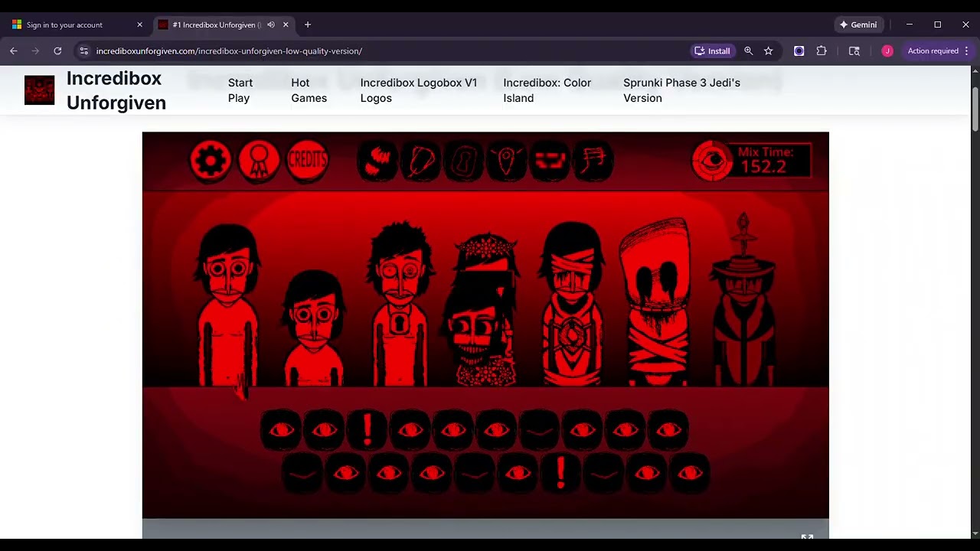This screenshot has width=980, height=551.
Task: Open the Chrome three-dot menu
Action: coord(967,51)
